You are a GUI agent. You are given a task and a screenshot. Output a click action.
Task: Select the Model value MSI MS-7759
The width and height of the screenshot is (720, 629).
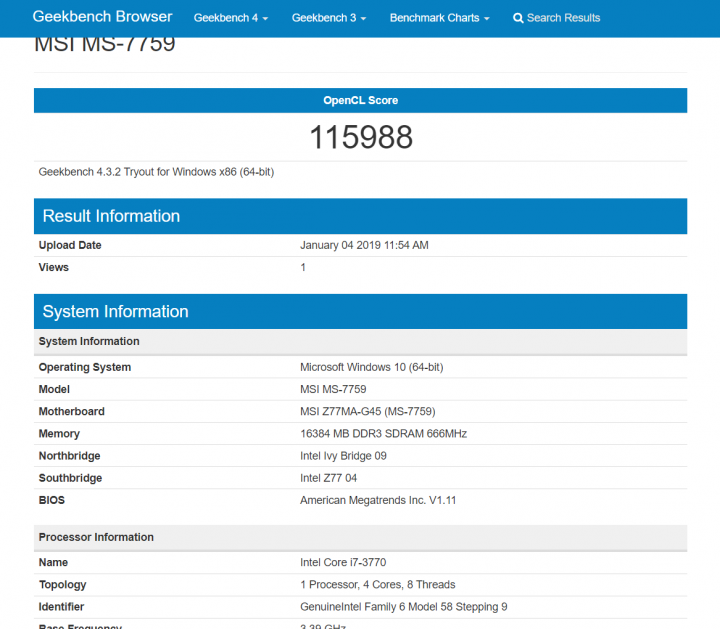[x=333, y=389]
